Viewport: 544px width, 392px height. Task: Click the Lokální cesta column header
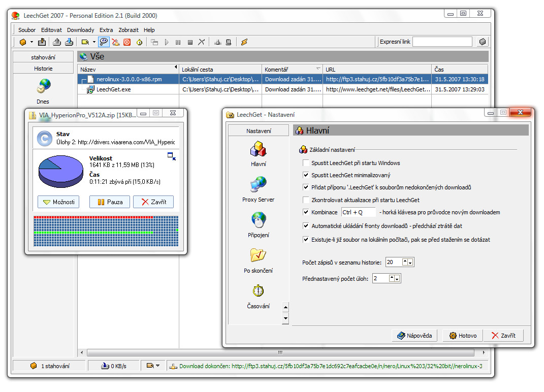(x=220, y=69)
